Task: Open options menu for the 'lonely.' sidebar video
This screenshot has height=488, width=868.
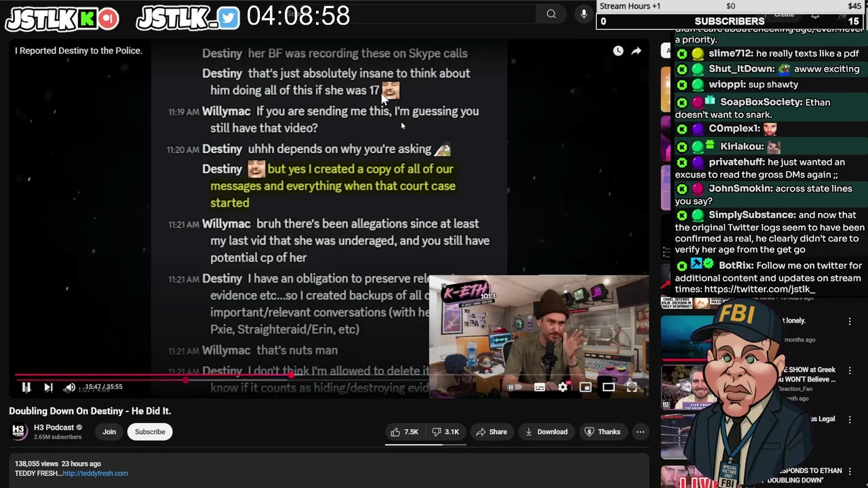Action: (x=850, y=322)
